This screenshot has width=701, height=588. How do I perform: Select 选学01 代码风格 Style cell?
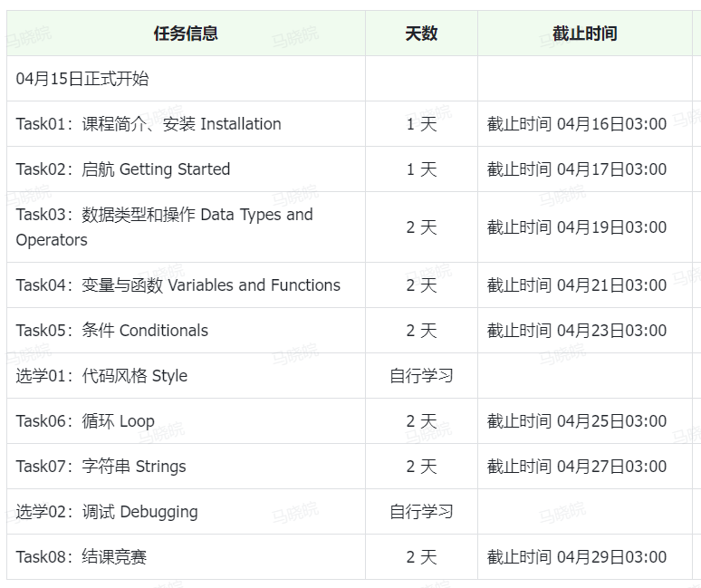[186, 376]
